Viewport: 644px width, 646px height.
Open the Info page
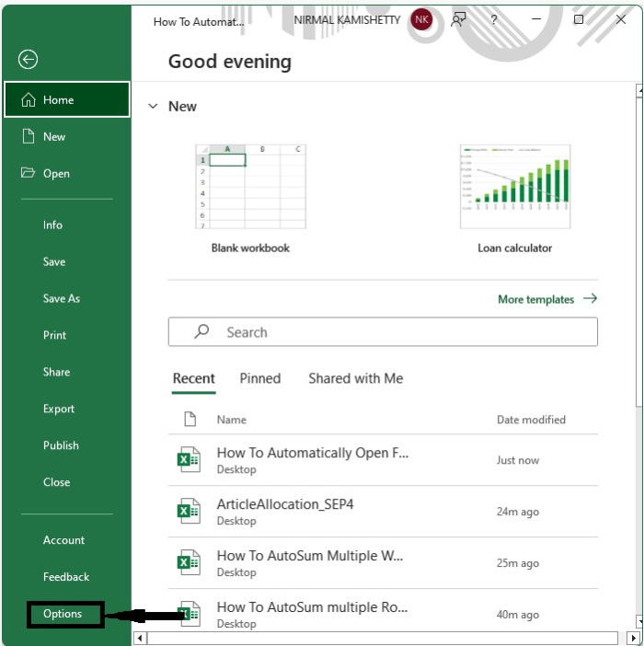click(52, 225)
